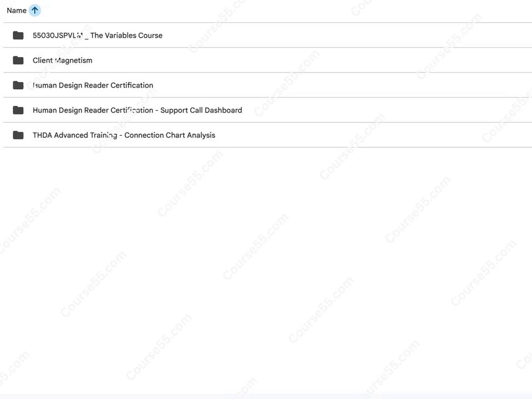Select Human Design Reader Certification folder name
The image size is (532, 399).
pyautogui.click(x=93, y=85)
